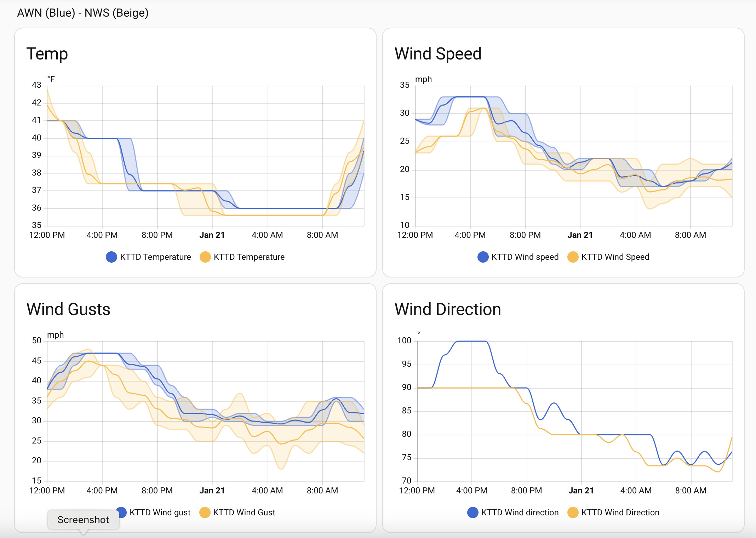Toggle the orange 'KTTD Wind Direction' legend label
Screen dimensions: 756x538
(620, 513)
